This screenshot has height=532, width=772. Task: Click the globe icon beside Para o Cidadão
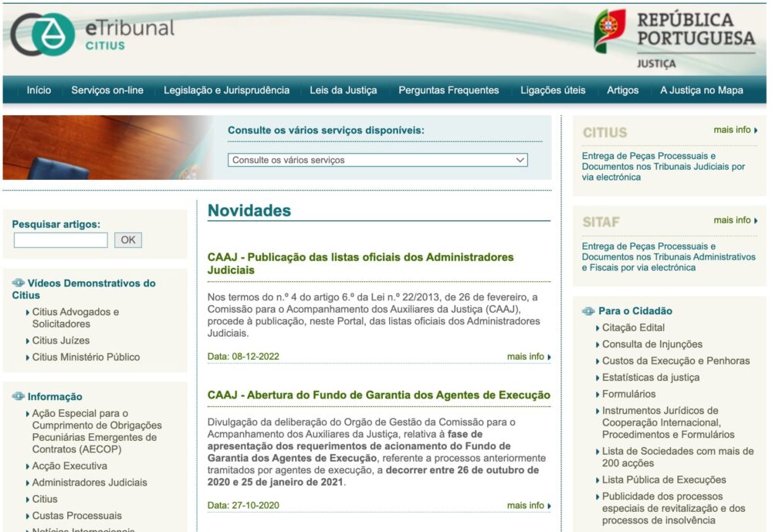tap(589, 310)
